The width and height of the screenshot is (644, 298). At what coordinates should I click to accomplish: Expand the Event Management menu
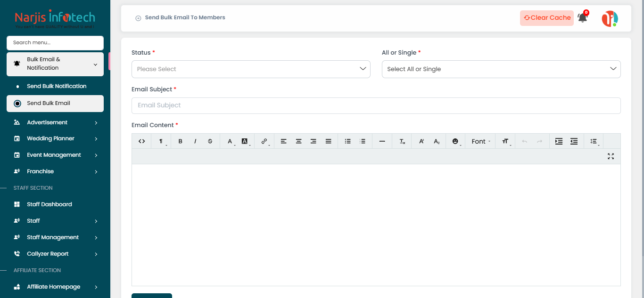[55, 155]
